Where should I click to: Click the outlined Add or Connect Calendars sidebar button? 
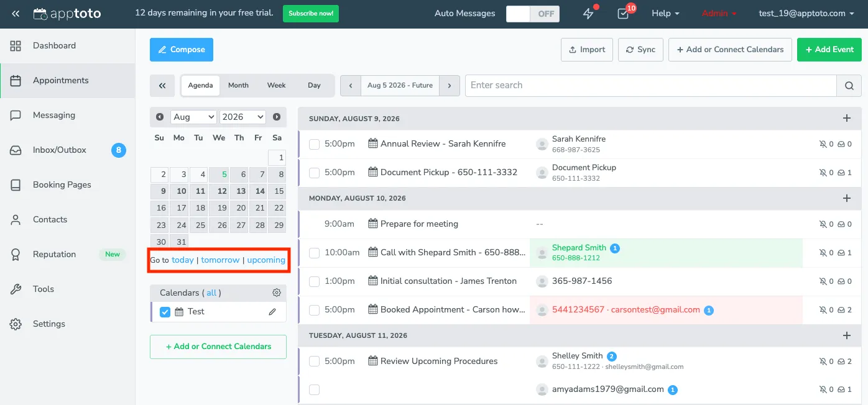(218, 347)
